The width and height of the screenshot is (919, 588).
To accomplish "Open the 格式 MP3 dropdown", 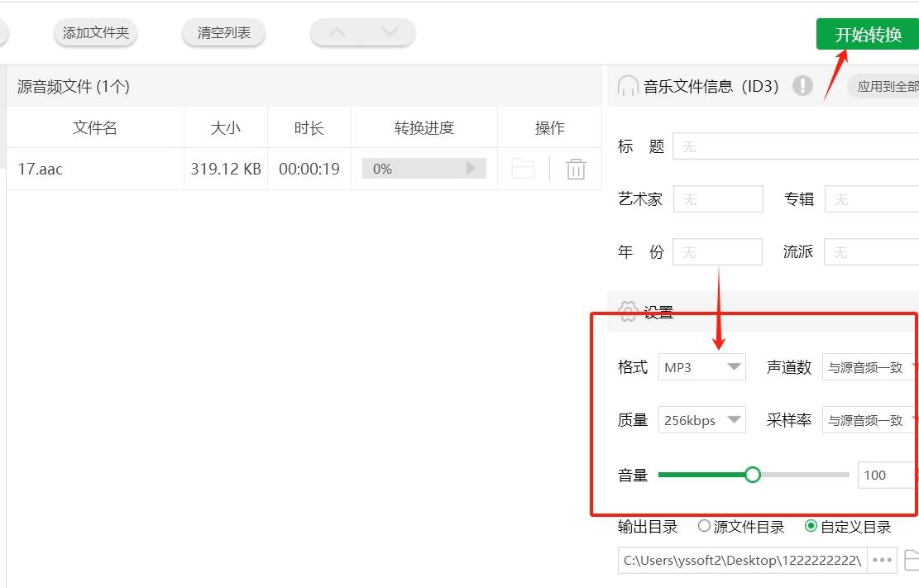I will (702, 367).
